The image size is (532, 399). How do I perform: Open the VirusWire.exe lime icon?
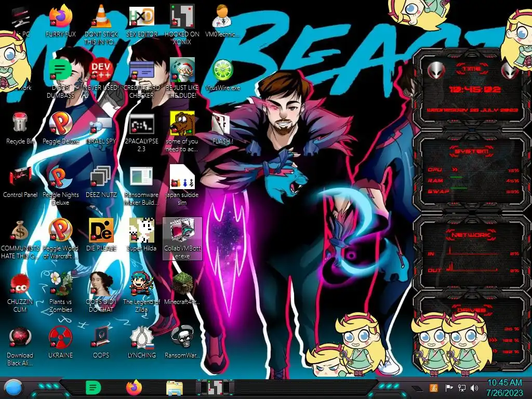(x=222, y=75)
